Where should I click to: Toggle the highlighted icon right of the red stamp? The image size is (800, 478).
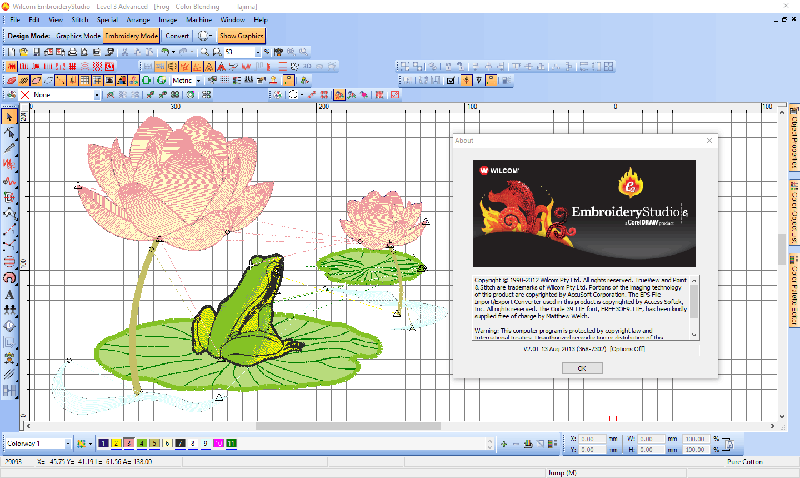tap(288, 81)
